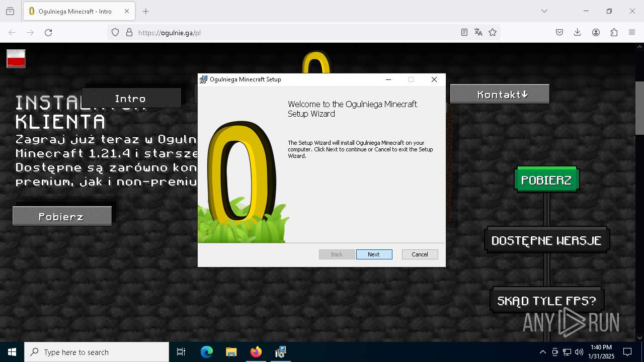This screenshot has height=362, width=644.
Task: Open the Intro menu item on website
Action: coord(131,98)
